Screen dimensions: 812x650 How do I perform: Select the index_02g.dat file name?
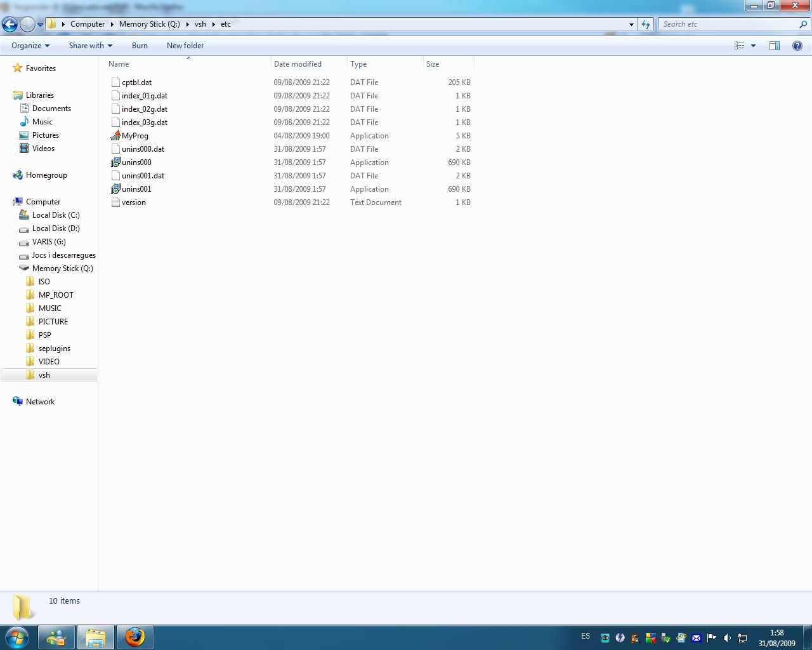coord(145,109)
